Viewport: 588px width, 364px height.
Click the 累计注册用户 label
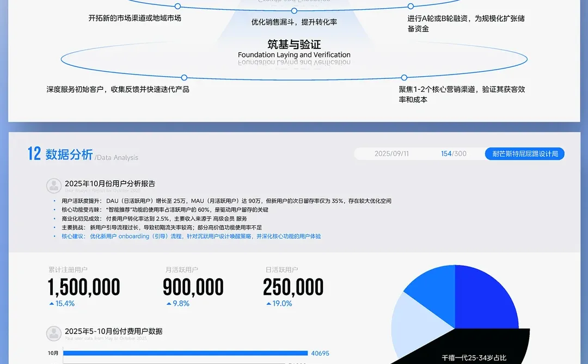click(x=68, y=269)
